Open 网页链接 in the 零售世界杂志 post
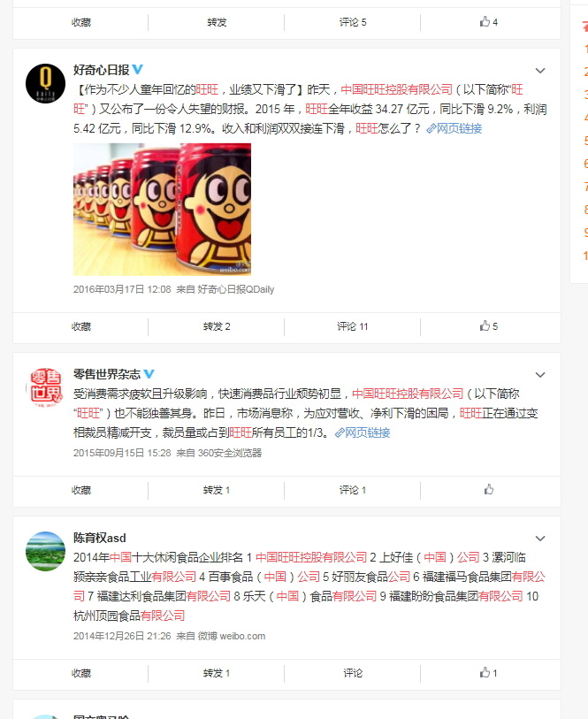Image resolution: width=588 pixels, height=719 pixels. [x=363, y=432]
